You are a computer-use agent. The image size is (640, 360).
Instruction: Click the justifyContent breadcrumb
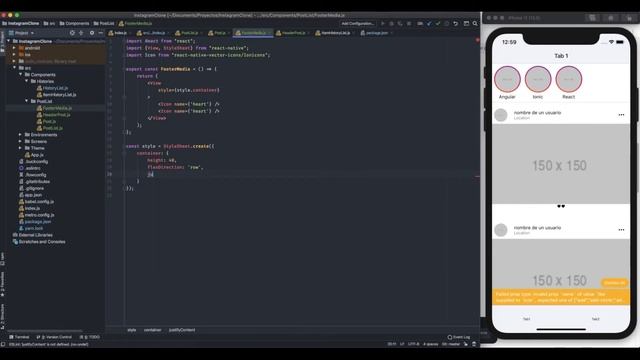(182, 330)
